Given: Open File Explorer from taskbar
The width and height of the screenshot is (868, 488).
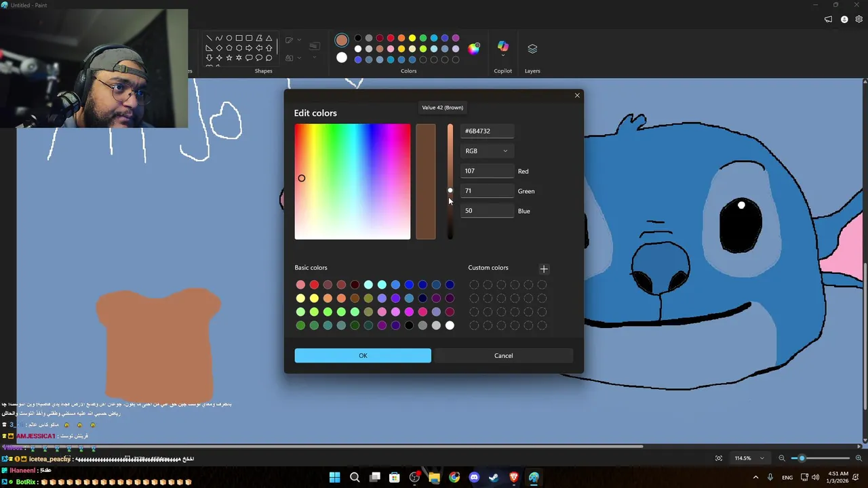Looking at the screenshot, I should 434,477.
